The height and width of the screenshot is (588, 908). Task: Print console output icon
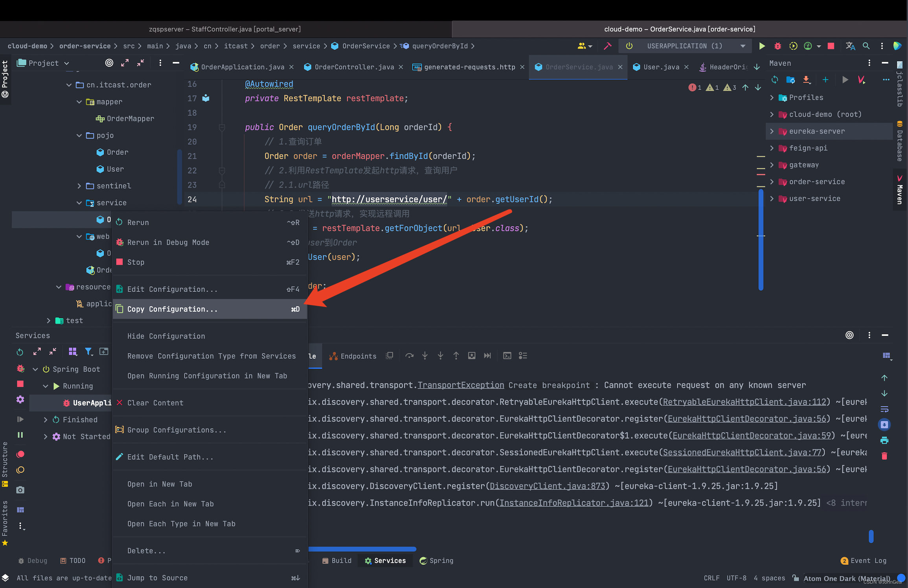(x=884, y=440)
